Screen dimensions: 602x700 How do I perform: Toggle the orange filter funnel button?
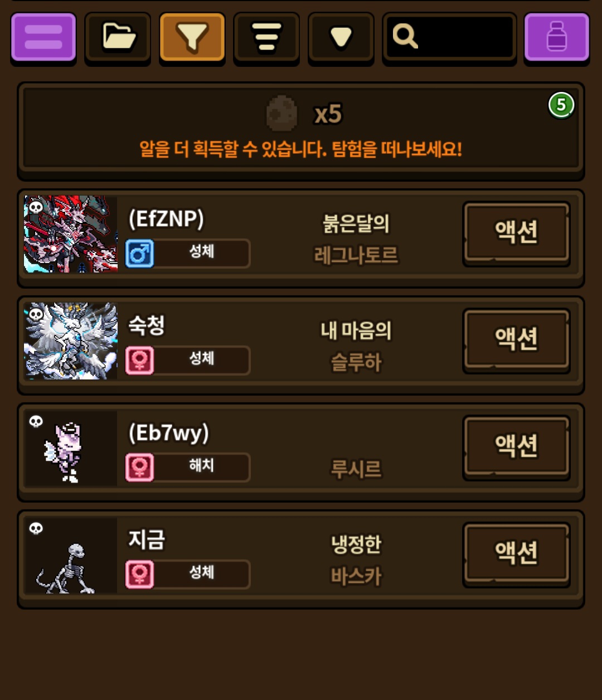[x=192, y=37]
